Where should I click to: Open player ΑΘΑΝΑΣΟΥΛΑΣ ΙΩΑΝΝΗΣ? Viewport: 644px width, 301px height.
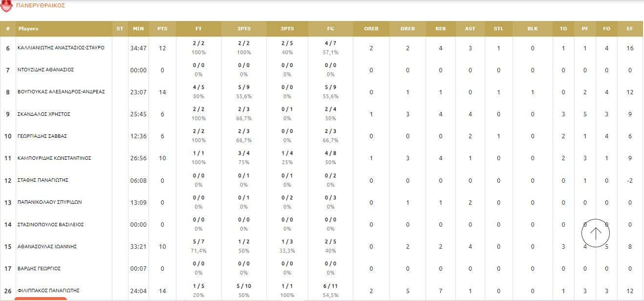coord(48,247)
